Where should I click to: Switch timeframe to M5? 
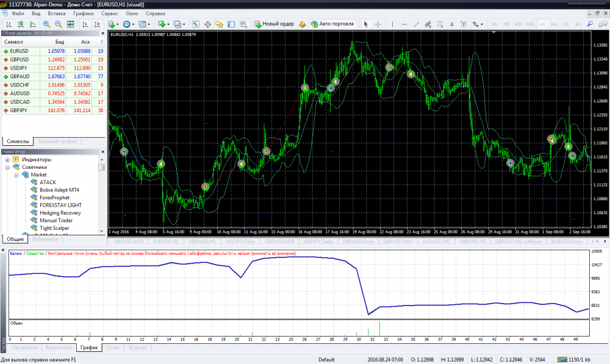click(x=506, y=24)
